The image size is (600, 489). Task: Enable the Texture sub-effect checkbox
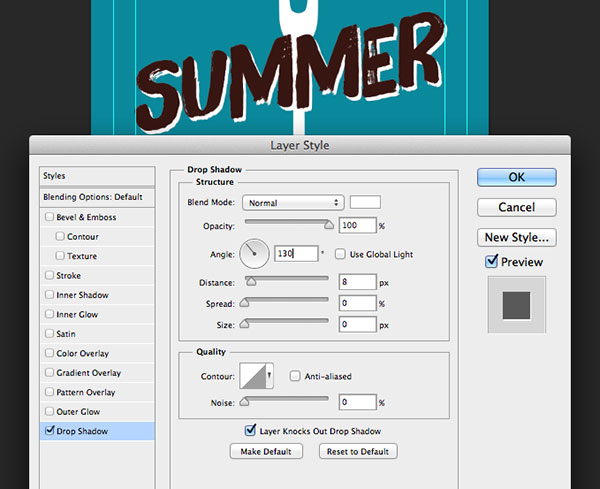pyautogui.click(x=60, y=255)
